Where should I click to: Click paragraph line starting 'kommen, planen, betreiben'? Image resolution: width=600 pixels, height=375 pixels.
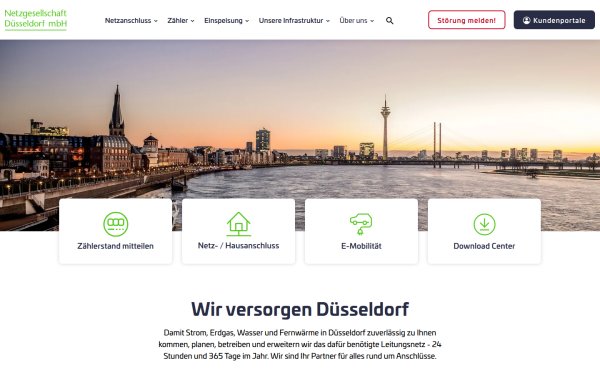[x=300, y=344]
